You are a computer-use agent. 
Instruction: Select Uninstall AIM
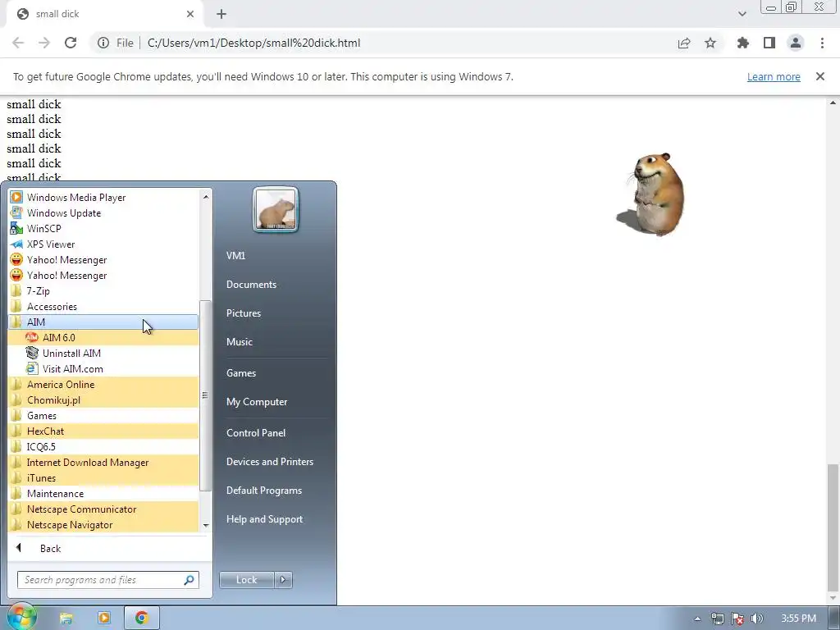pos(103,353)
